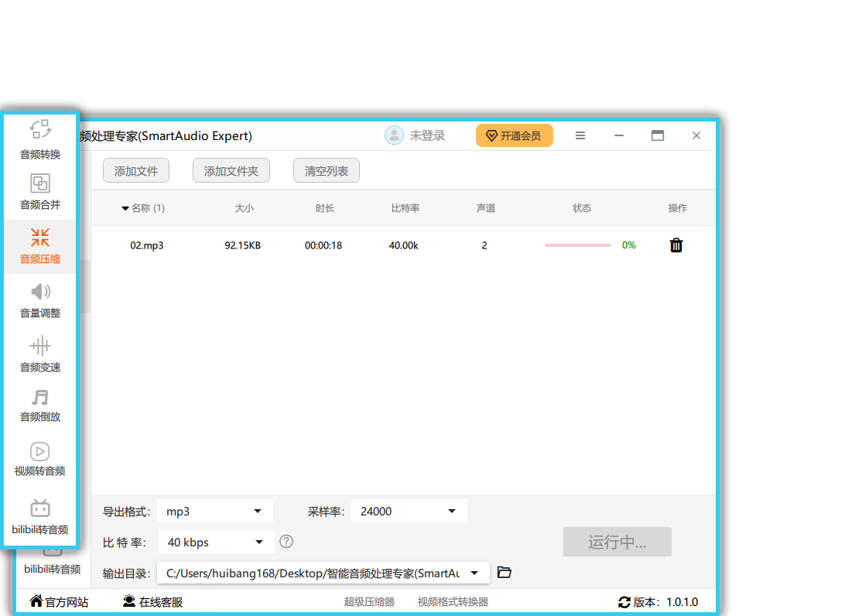
Task: Sort the list by the 名称 column header
Action: pyautogui.click(x=143, y=208)
